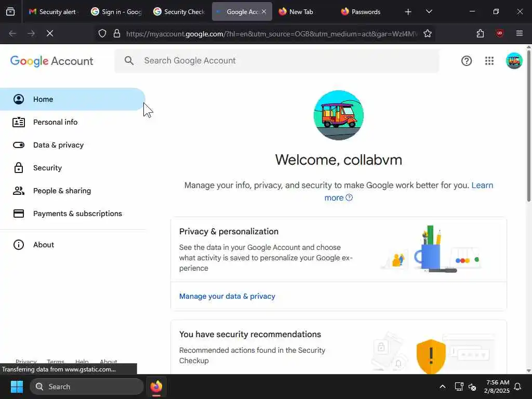532x399 pixels.
Task: Select Home in sidebar
Action: (72, 99)
